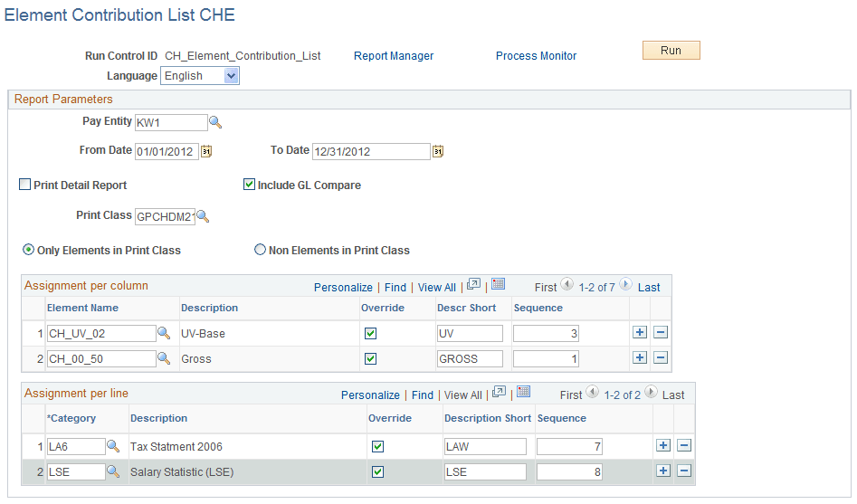Edit Sequence field with value 7

point(569,447)
